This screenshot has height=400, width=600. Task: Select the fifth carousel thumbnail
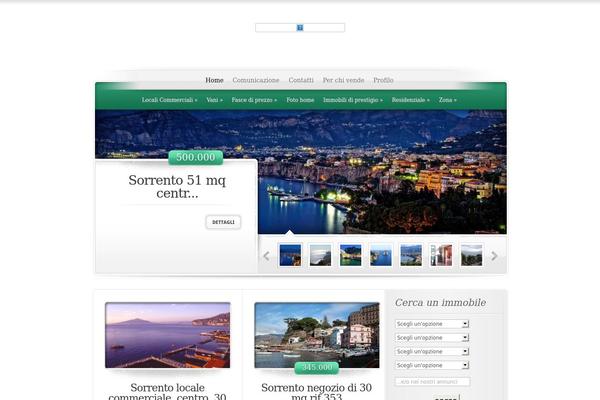point(411,255)
